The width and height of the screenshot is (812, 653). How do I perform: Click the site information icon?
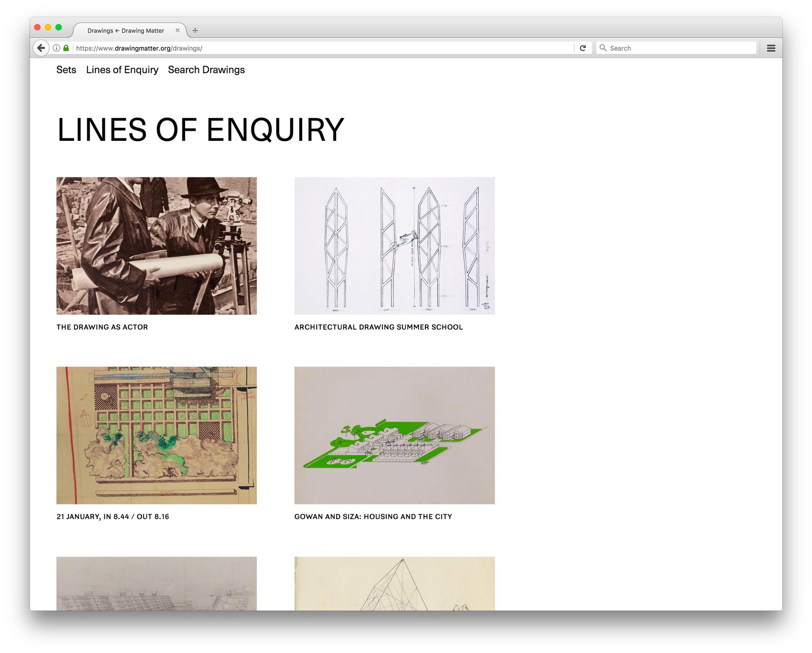(56, 48)
